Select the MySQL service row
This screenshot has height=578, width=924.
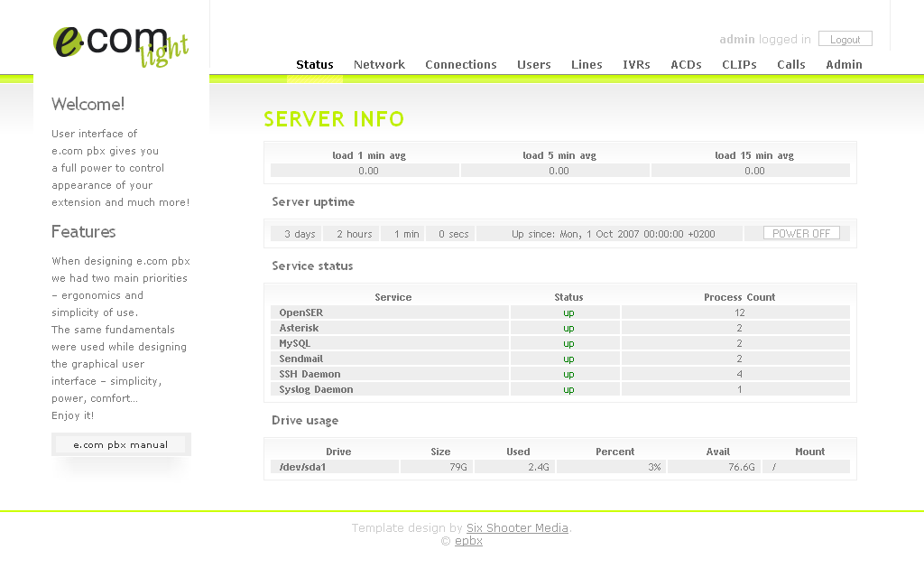click(x=559, y=343)
